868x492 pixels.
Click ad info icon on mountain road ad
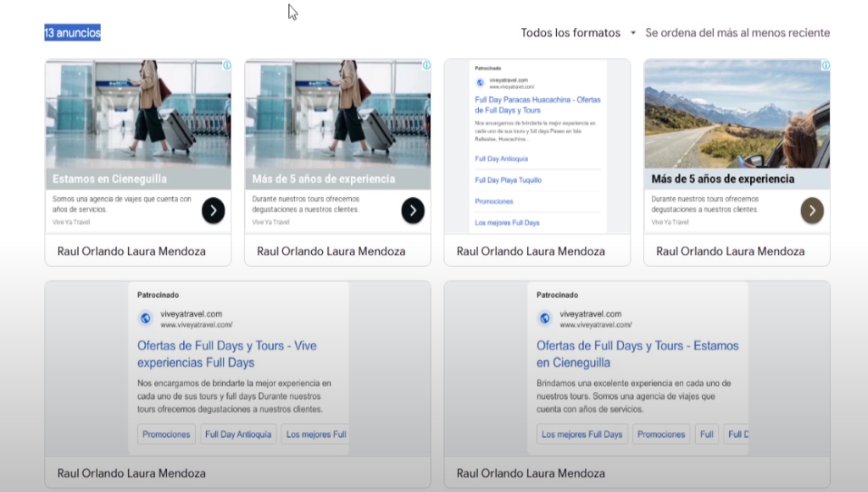826,65
